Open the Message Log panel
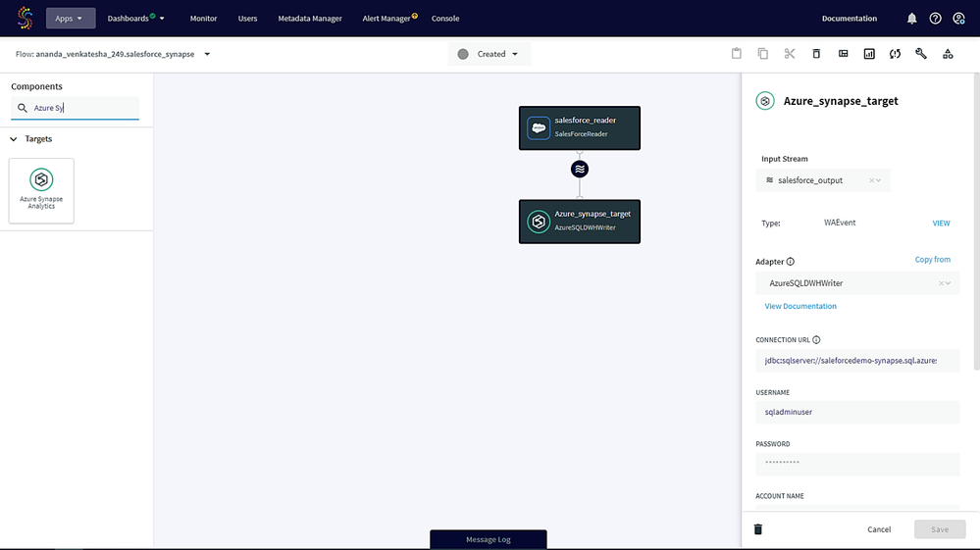This screenshot has height=550, width=980. point(489,539)
